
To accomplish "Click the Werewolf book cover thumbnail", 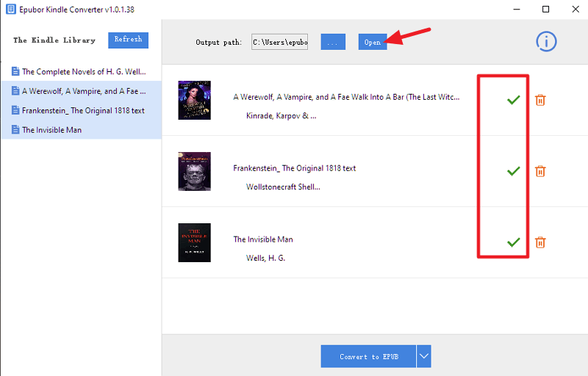I will click(x=194, y=100).
